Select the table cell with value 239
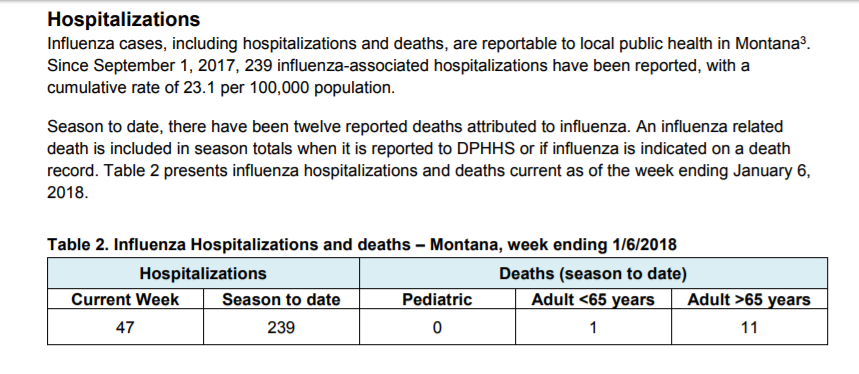The height and width of the screenshot is (374, 859). tap(281, 327)
